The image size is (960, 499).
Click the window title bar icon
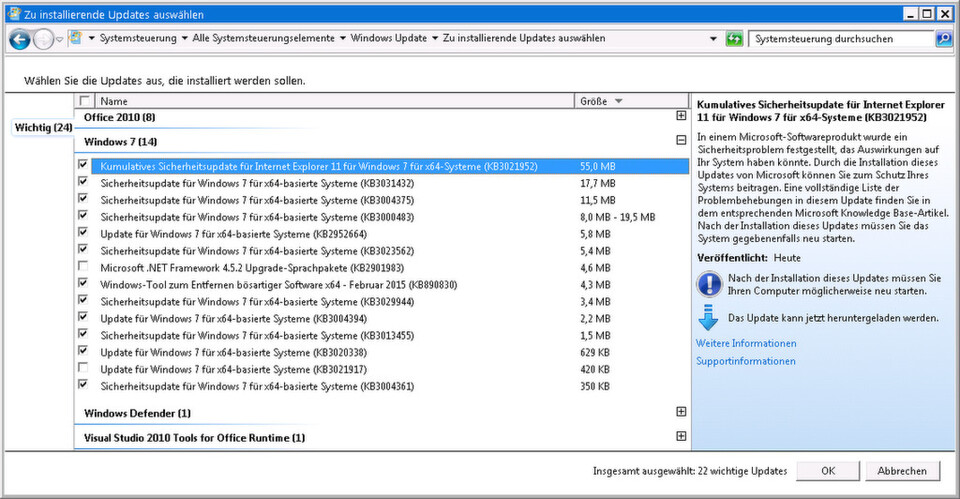[13, 13]
